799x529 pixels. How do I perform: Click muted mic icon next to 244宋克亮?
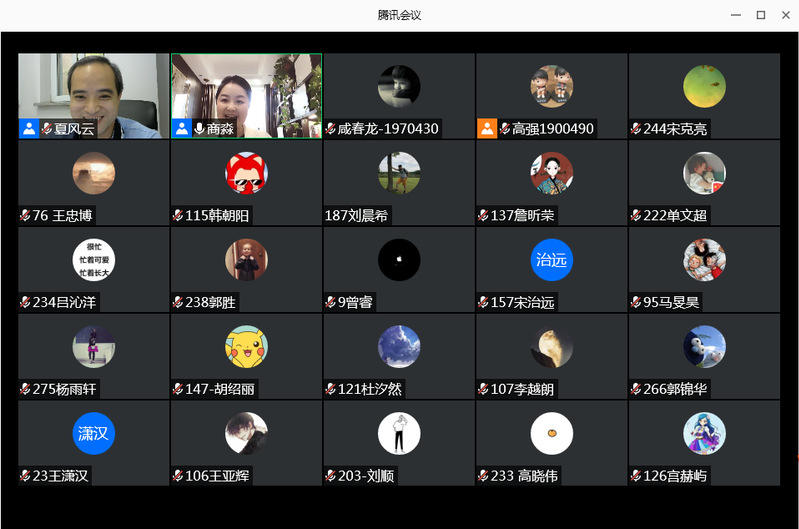point(636,129)
